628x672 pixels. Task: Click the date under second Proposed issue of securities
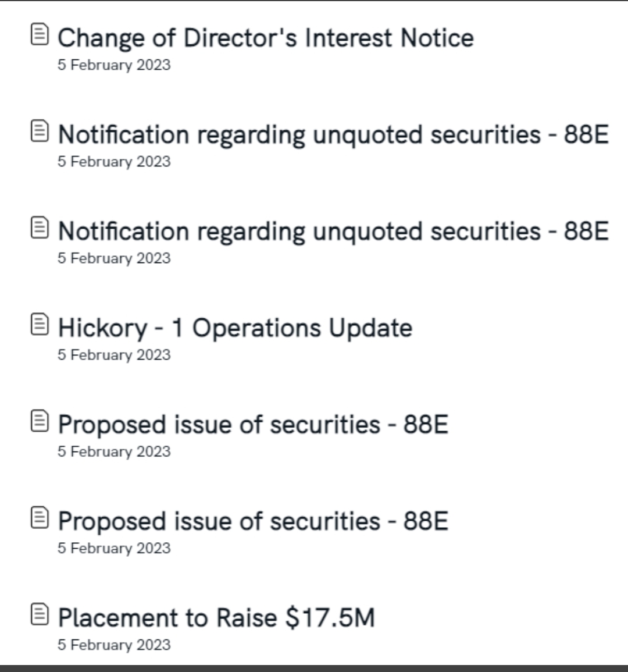pos(114,548)
